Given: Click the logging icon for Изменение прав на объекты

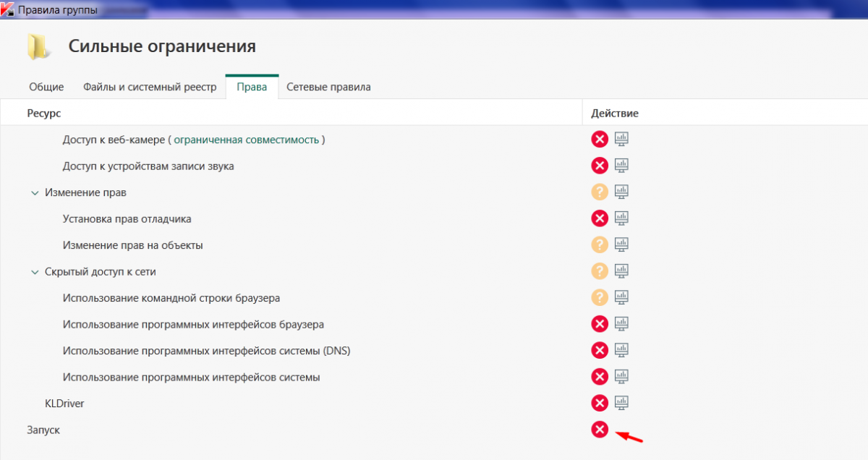Looking at the screenshot, I should (x=621, y=244).
